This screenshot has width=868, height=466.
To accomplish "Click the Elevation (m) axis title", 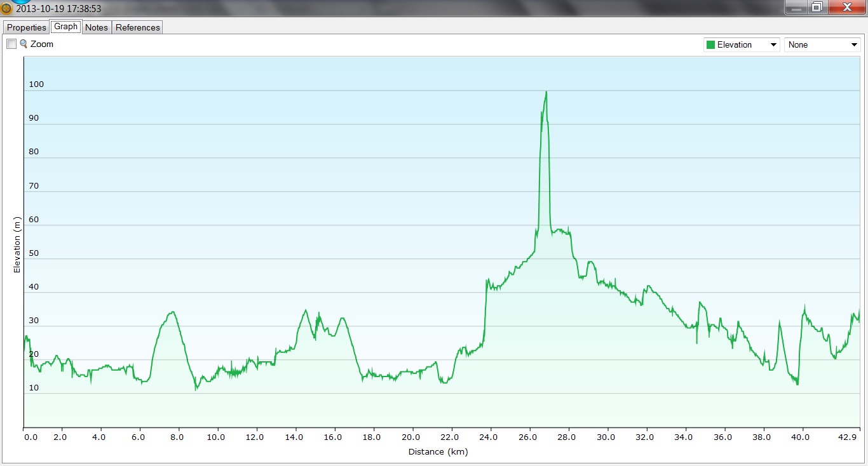I will pyautogui.click(x=17, y=244).
